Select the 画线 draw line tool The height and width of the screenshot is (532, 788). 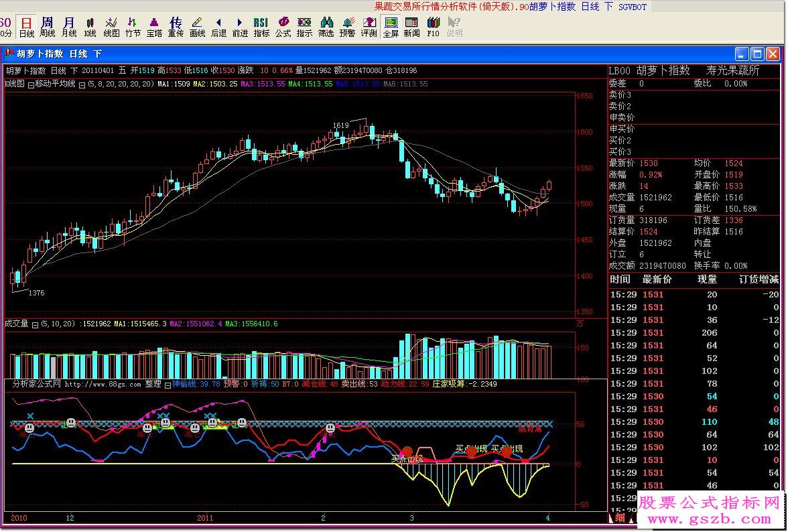[x=197, y=27]
